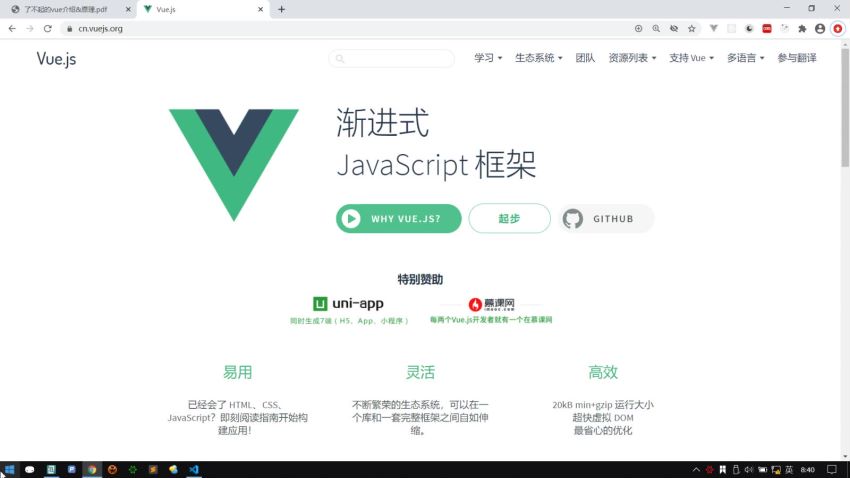
Task: Open a new browser tab
Action: coord(281,9)
